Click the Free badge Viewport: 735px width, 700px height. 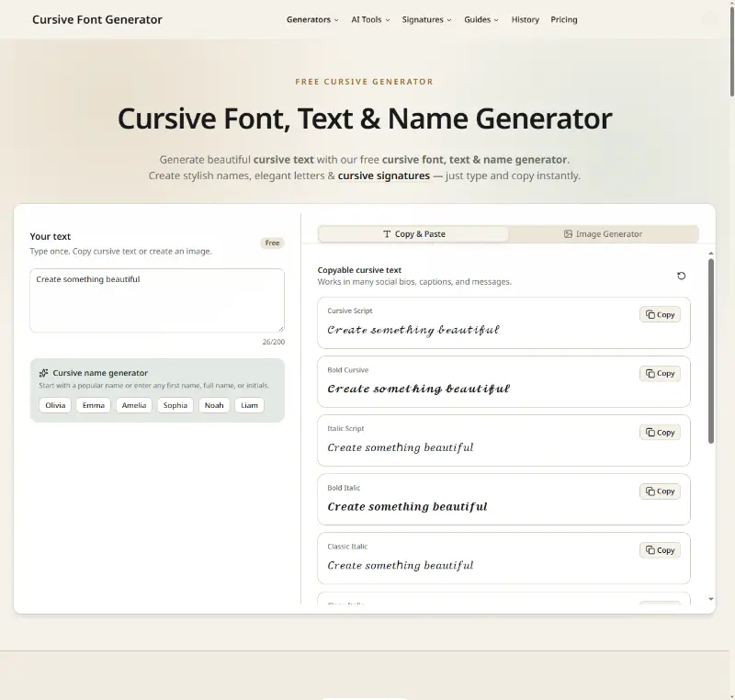coord(272,243)
